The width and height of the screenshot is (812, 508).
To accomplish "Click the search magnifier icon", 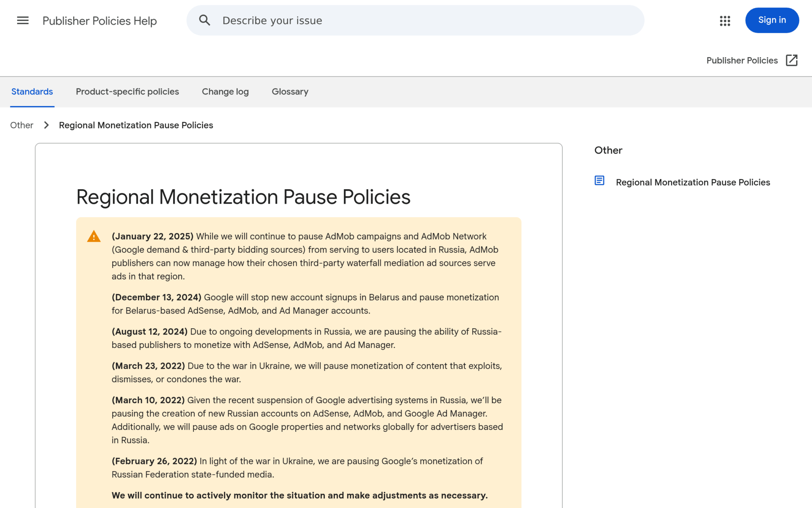I will pyautogui.click(x=205, y=20).
